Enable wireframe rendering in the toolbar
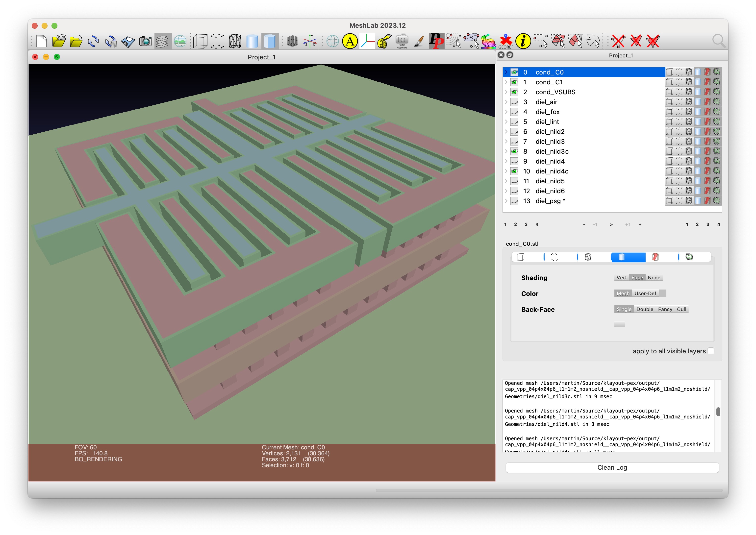Viewport: 756px width, 535px height. click(235, 41)
